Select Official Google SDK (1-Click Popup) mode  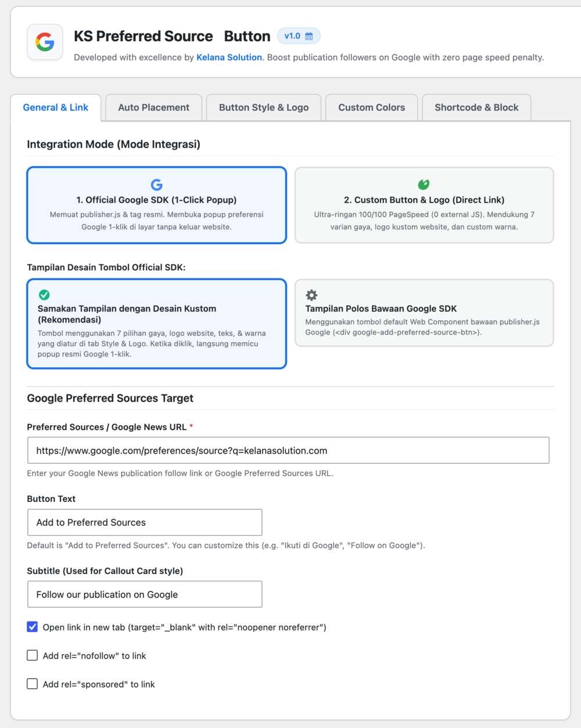click(157, 205)
